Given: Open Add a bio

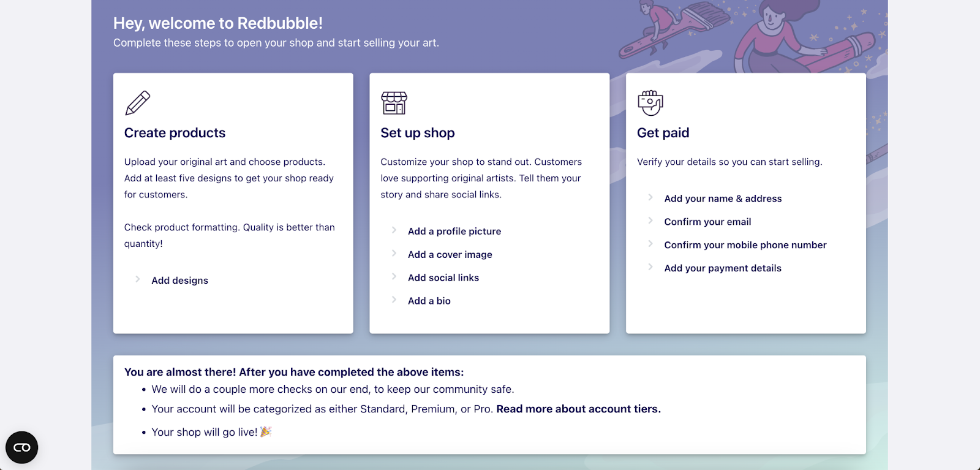Looking at the screenshot, I should [429, 300].
